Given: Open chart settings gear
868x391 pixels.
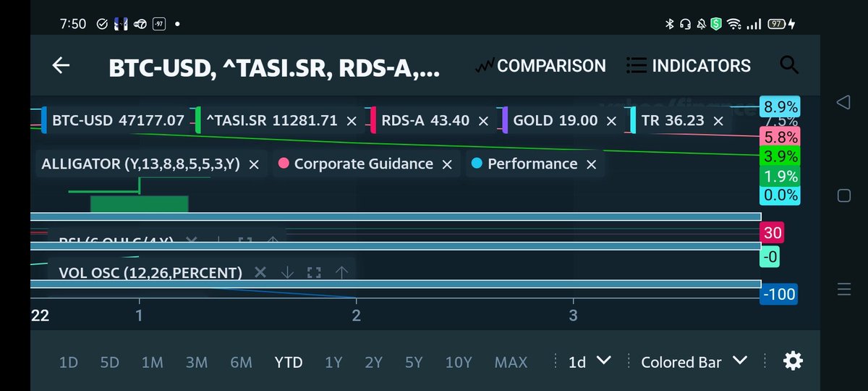Looking at the screenshot, I should pyautogui.click(x=793, y=361).
